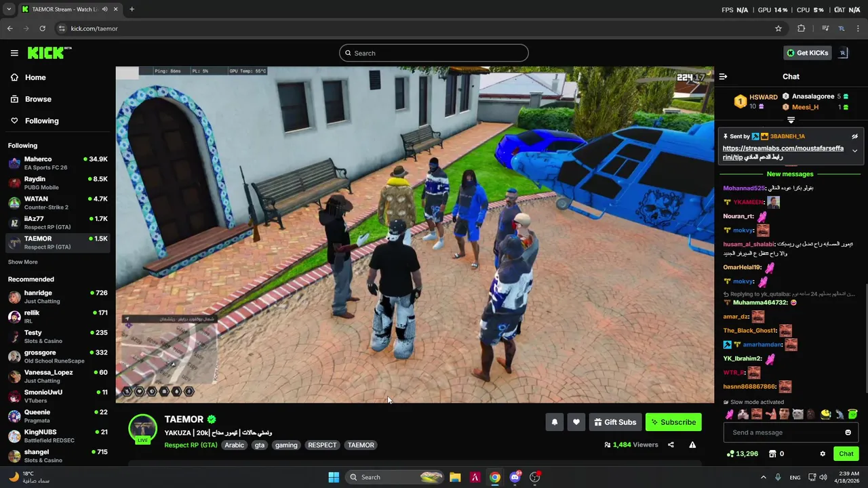Show hidden system tray icons
The width and height of the screenshot is (868, 488).
(x=763, y=477)
